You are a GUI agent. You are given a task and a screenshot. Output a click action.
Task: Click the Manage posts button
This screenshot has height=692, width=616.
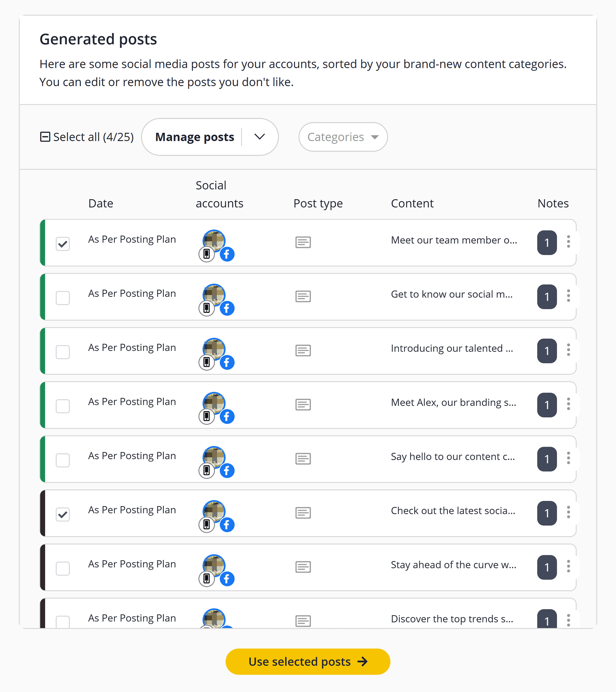click(x=194, y=137)
